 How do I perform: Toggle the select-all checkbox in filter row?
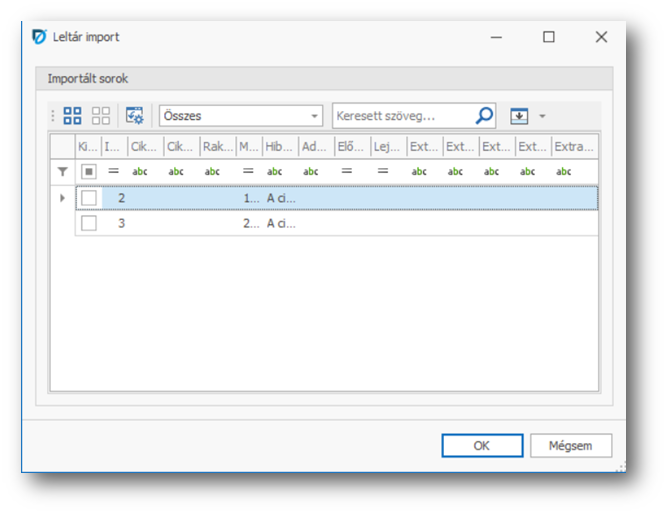[89, 171]
